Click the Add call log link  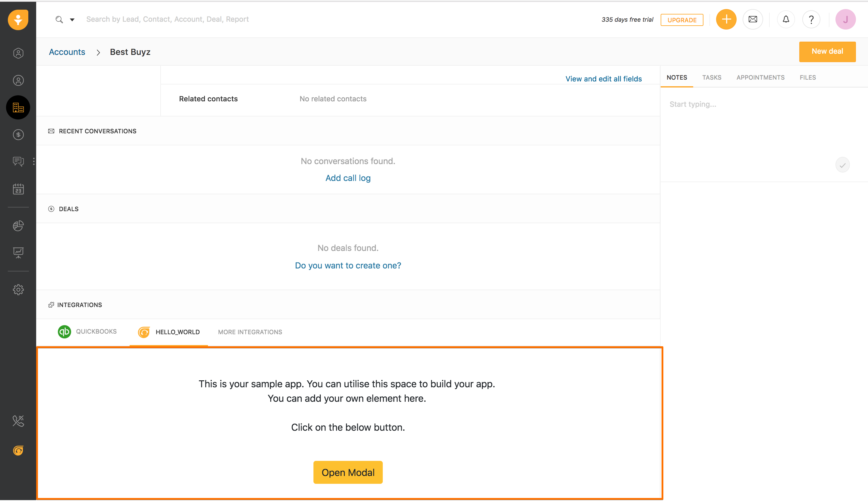coord(348,178)
